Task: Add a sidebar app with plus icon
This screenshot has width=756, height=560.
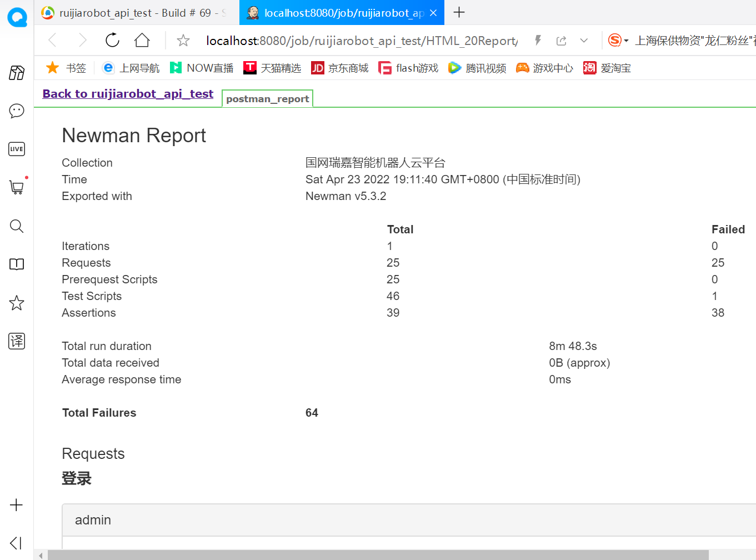Action: [x=17, y=505]
